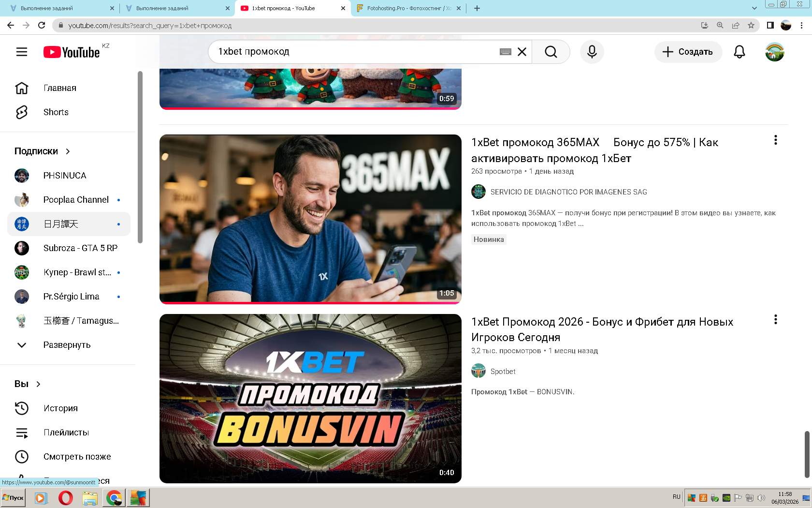Open the Pooplaa Channel subscription
Viewport: 812px width, 508px height.
69,200
